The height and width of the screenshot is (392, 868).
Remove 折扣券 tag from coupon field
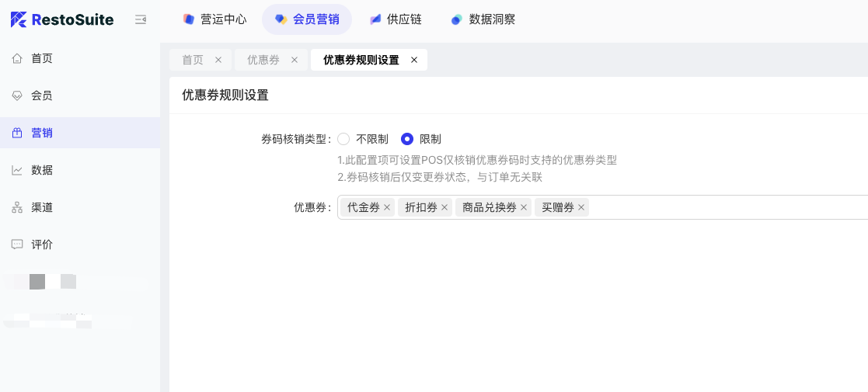tap(444, 207)
